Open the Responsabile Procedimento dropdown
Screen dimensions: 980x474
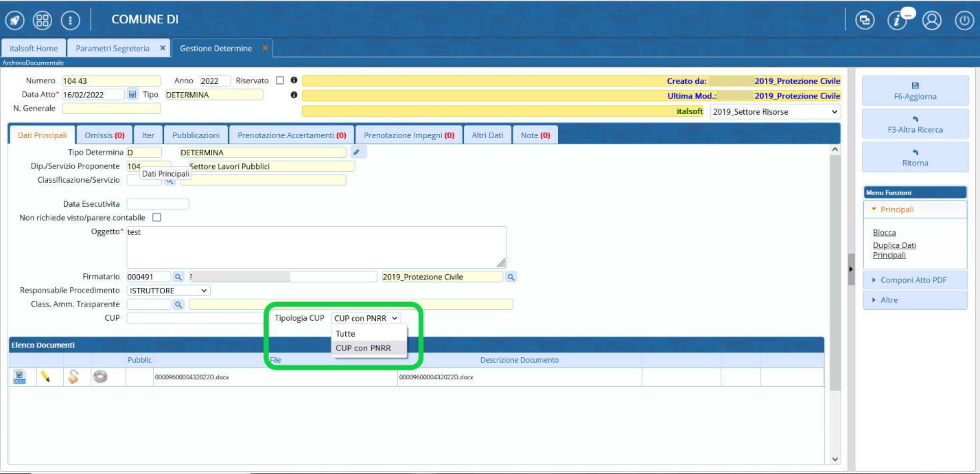point(168,291)
